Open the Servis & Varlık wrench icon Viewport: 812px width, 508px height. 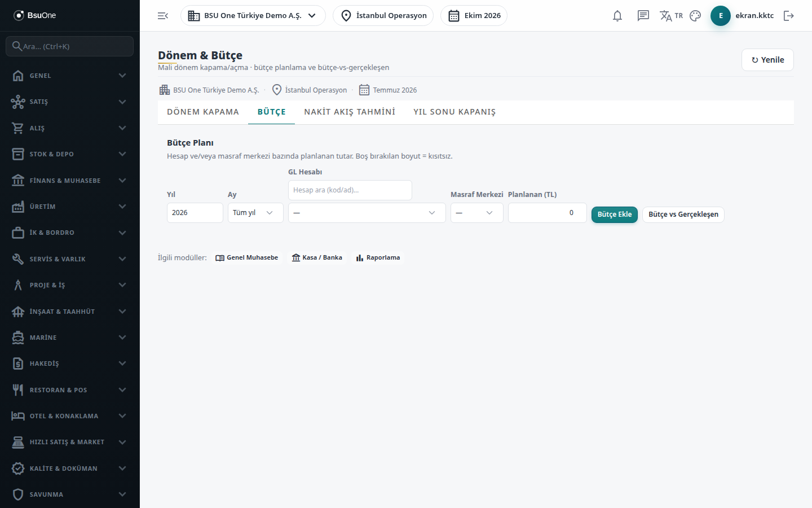[18, 259]
